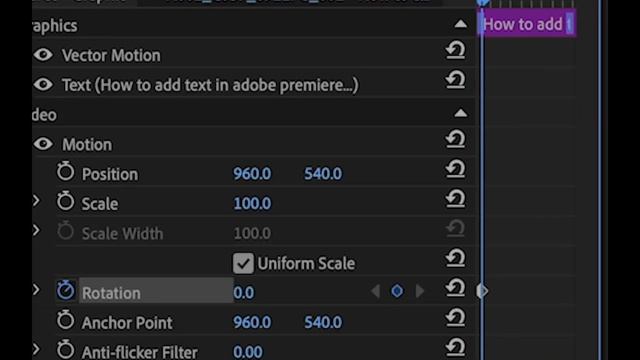The width and height of the screenshot is (640, 360).
Task: Expand the Rotation parameter
Action: pyautogui.click(x=36, y=290)
